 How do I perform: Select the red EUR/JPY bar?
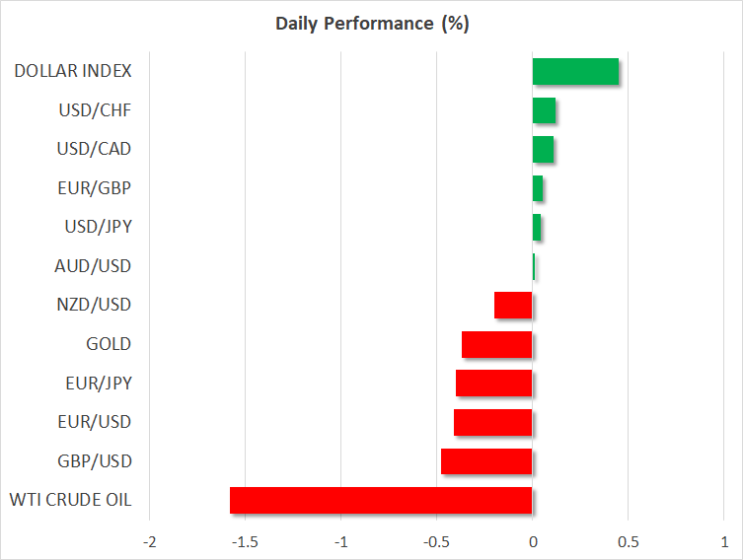493,384
